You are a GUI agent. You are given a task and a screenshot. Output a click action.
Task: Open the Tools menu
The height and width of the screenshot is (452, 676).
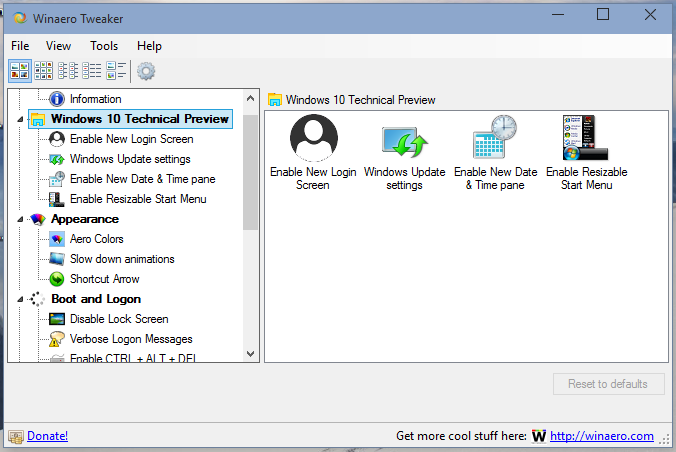104,46
